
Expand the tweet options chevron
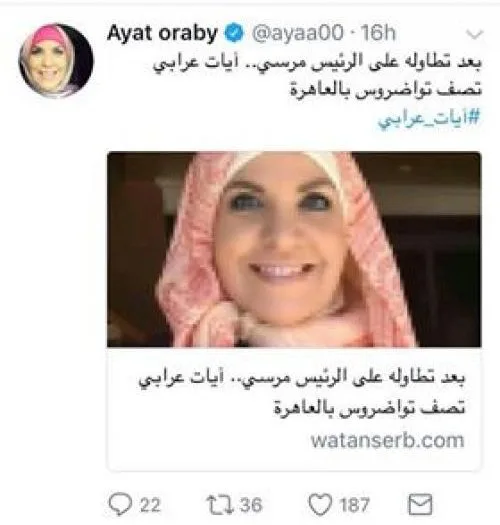tap(475, 34)
